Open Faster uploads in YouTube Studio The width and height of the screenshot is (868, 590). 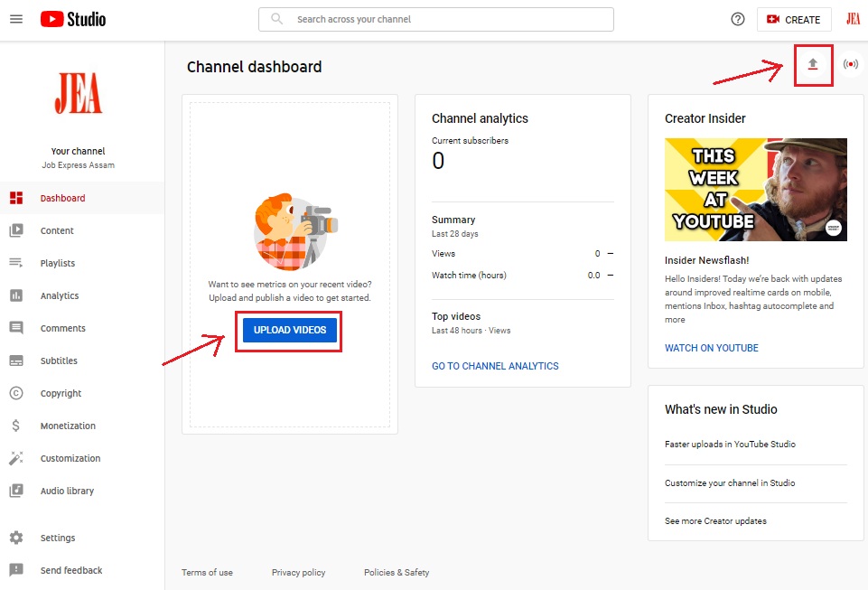tap(730, 444)
